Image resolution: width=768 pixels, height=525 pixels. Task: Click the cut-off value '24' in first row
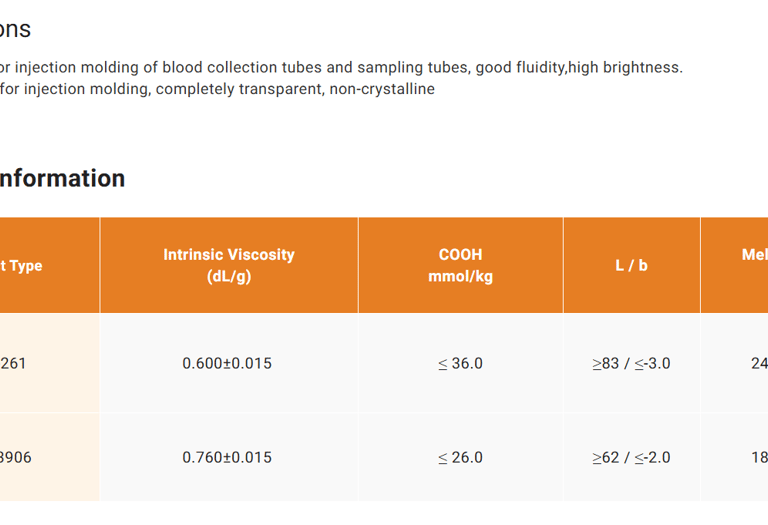click(x=758, y=363)
